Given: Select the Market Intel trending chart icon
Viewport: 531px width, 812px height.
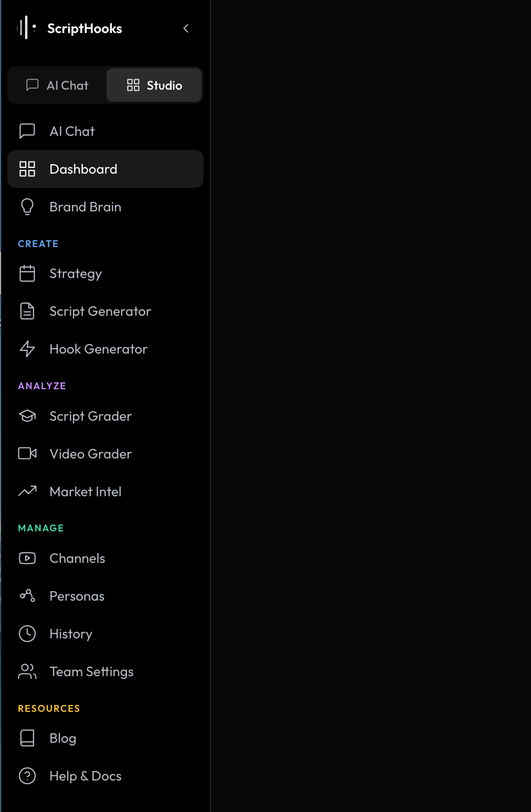Looking at the screenshot, I should [27, 491].
